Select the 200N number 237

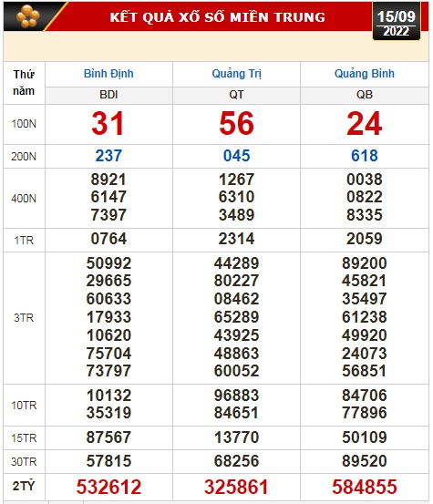[x=108, y=156]
